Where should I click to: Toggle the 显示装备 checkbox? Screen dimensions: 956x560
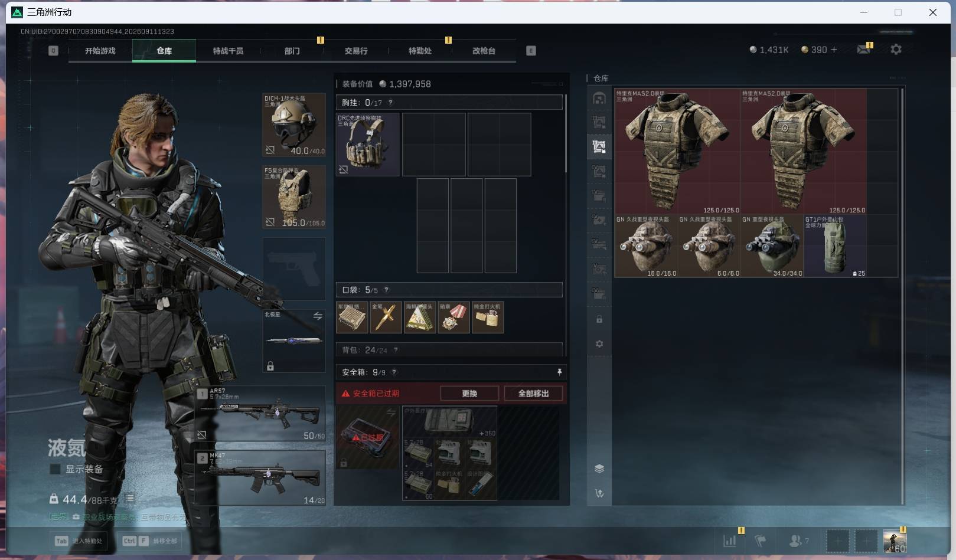coord(55,469)
